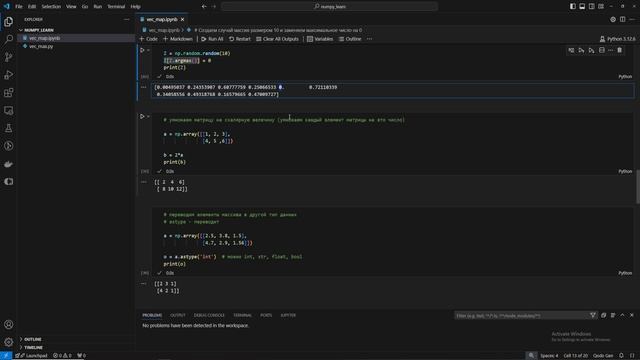Close the bottom panel
Screen dimensions: 640x360
[x=631, y=315]
